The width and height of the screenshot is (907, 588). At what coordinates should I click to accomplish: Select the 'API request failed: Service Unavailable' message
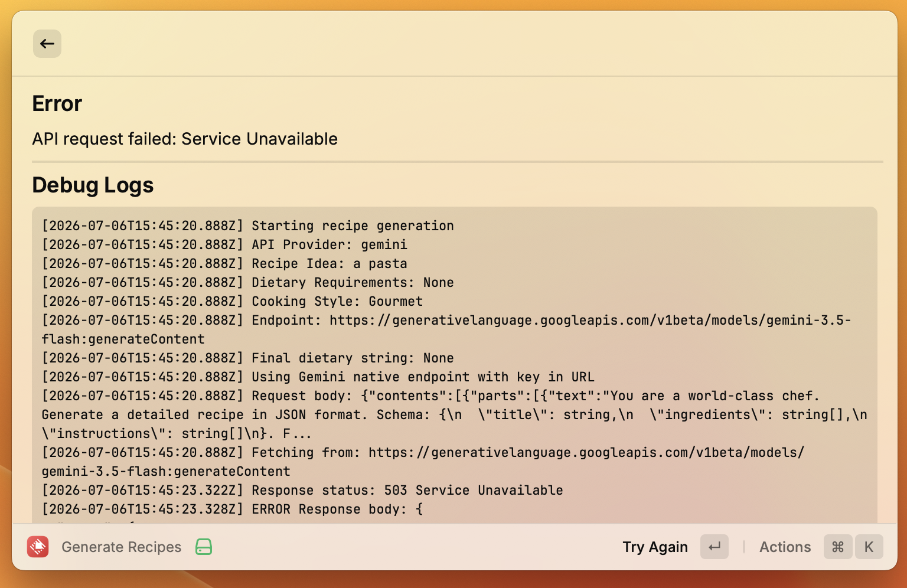tap(185, 139)
